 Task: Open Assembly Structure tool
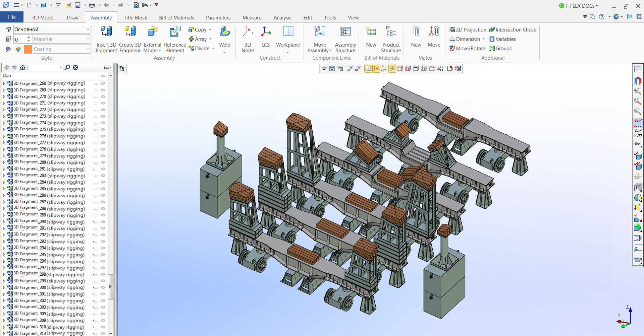click(345, 40)
